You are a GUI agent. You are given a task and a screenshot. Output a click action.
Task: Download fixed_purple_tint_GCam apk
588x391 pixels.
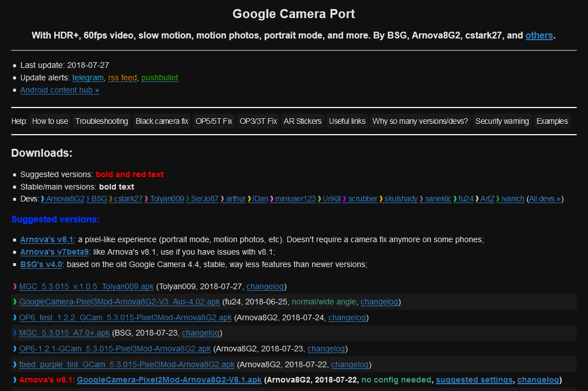click(x=127, y=364)
